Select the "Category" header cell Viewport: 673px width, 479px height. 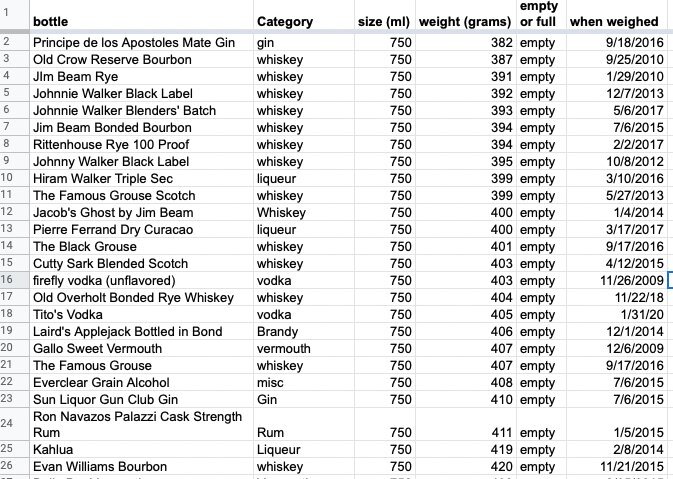click(300, 21)
